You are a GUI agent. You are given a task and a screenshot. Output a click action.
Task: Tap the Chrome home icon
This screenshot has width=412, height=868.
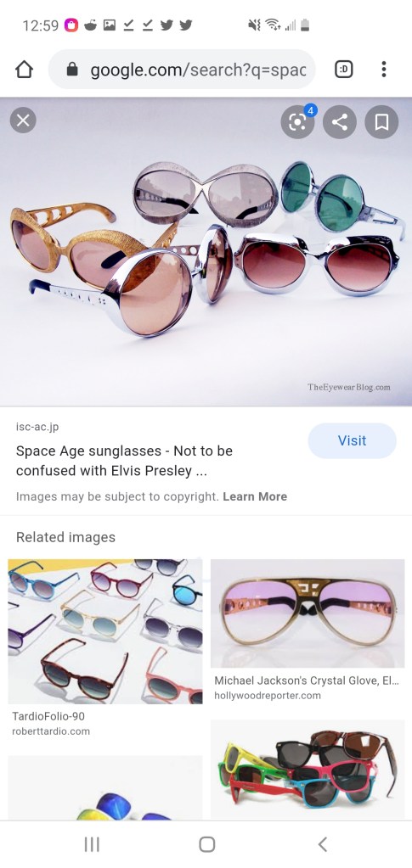click(x=25, y=70)
